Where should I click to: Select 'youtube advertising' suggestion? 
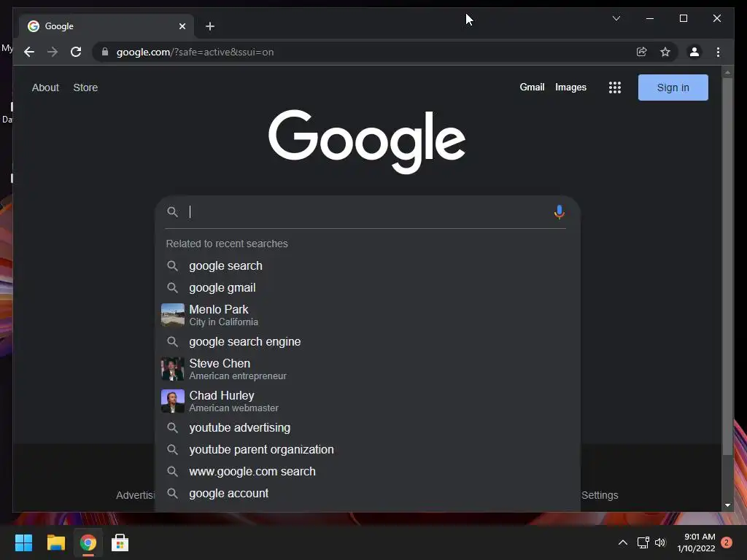point(368,427)
